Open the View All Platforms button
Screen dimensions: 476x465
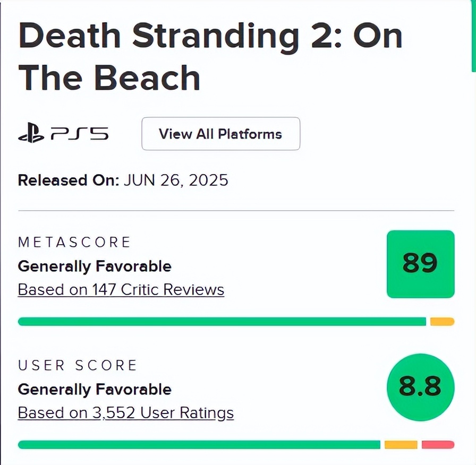[220, 134]
